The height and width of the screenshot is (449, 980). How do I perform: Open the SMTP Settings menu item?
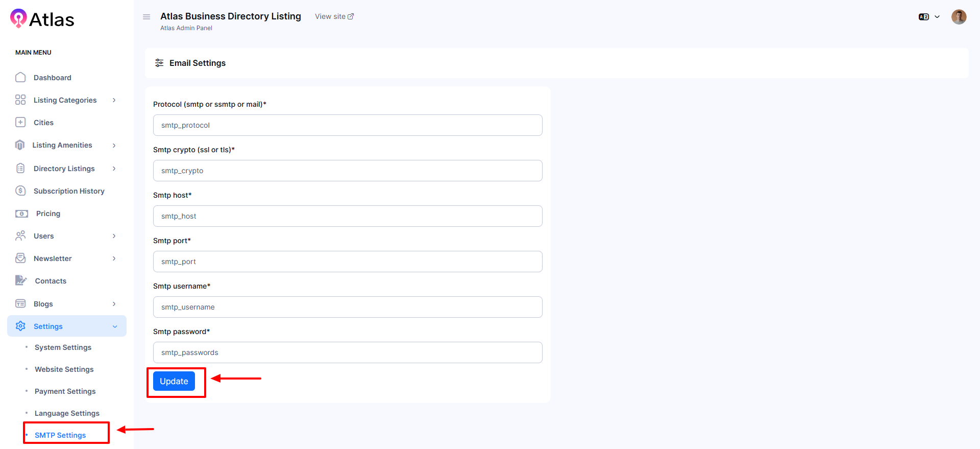tap(60, 435)
